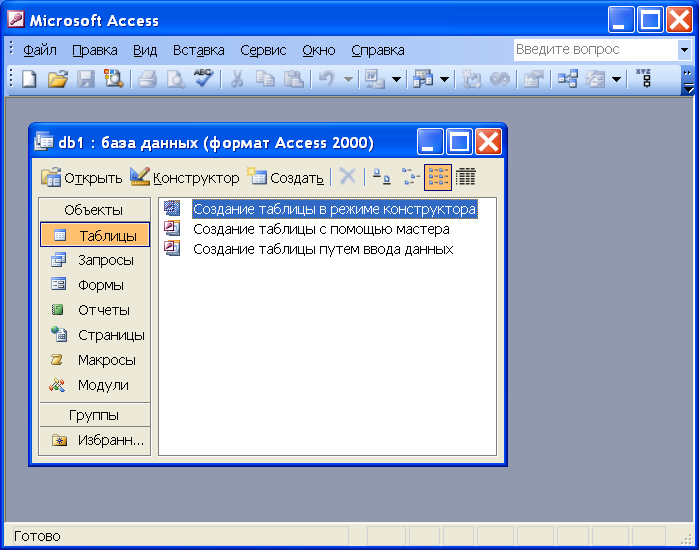Click the Code icon in toolbar
This screenshot has height=550, width=699.
(471, 79)
